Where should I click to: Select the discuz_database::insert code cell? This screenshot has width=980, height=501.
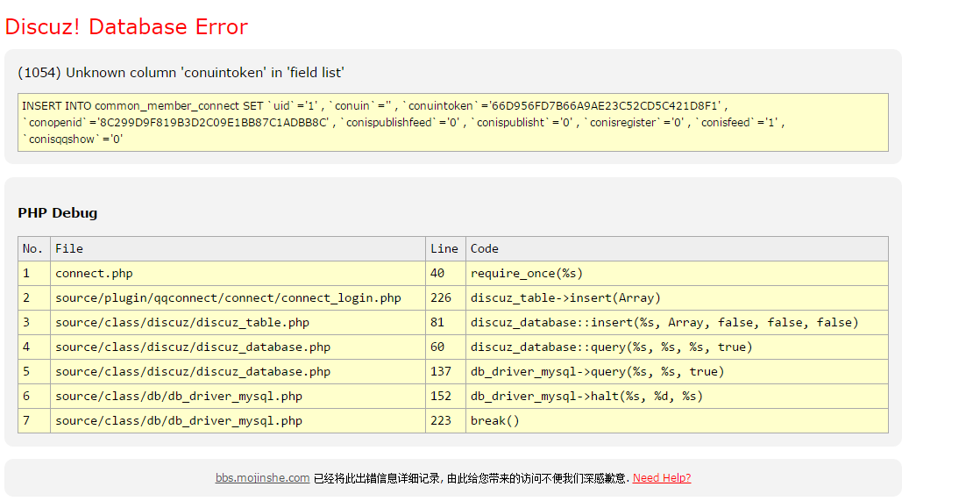click(677, 322)
